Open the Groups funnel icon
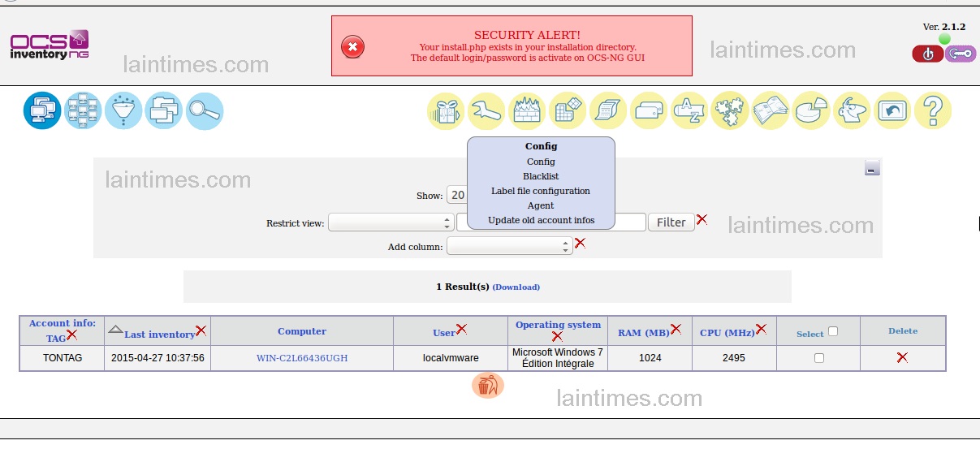 (x=123, y=110)
